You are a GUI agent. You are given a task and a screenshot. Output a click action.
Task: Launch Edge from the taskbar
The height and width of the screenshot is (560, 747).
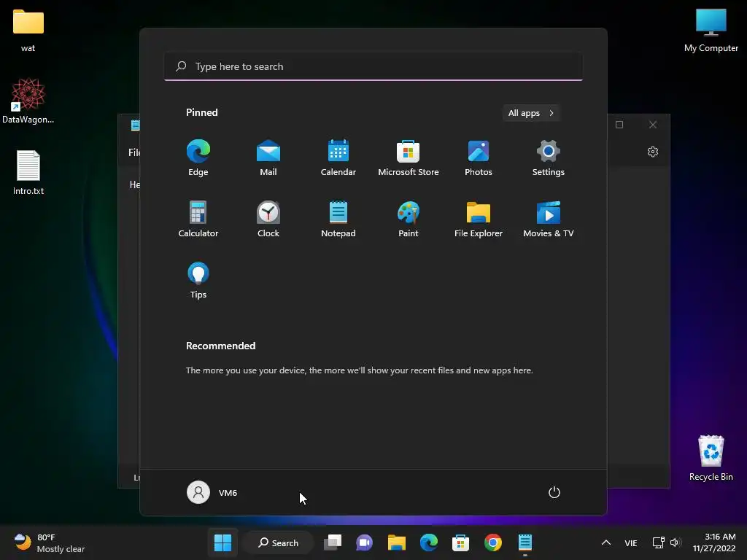pos(429,542)
